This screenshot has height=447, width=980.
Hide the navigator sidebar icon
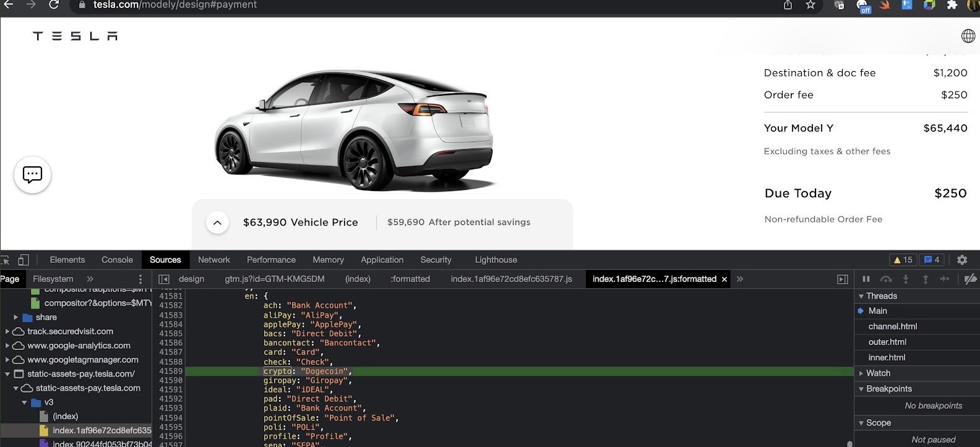coord(164,279)
